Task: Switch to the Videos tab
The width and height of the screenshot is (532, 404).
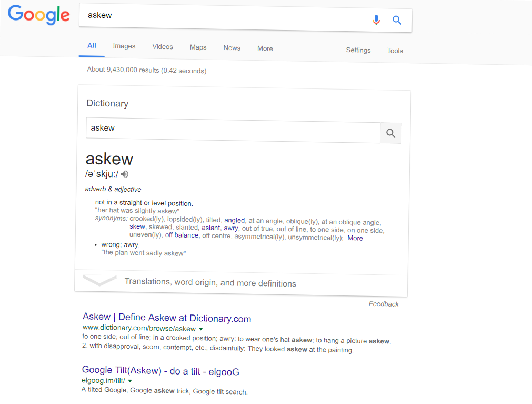Action: [163, 47]
